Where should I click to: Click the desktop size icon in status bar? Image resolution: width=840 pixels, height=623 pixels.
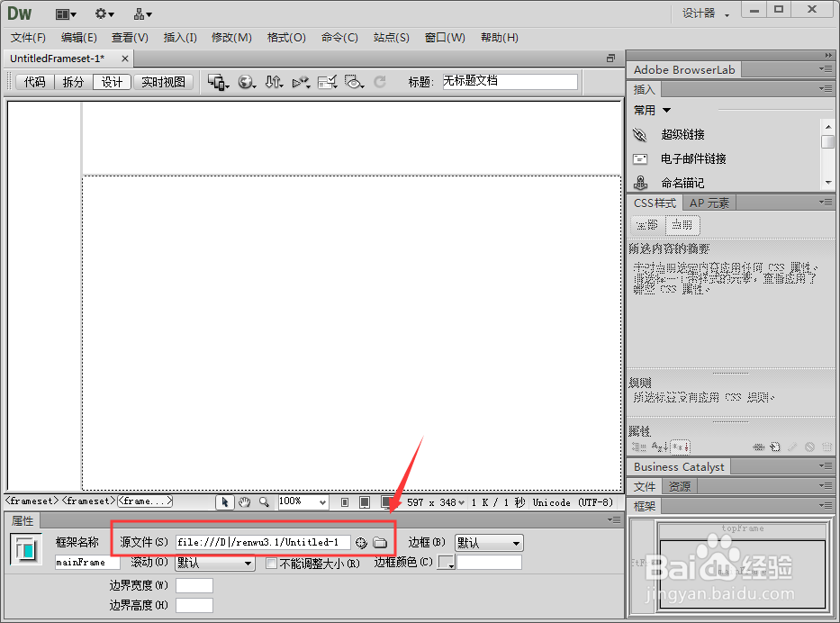tap(386, 502)
